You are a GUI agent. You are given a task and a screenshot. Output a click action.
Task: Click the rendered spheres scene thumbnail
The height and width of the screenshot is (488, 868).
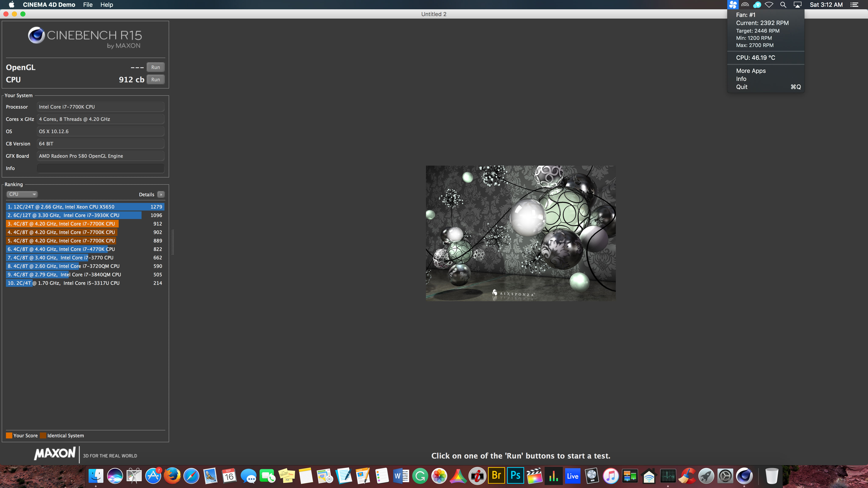(x=521, y=233)
